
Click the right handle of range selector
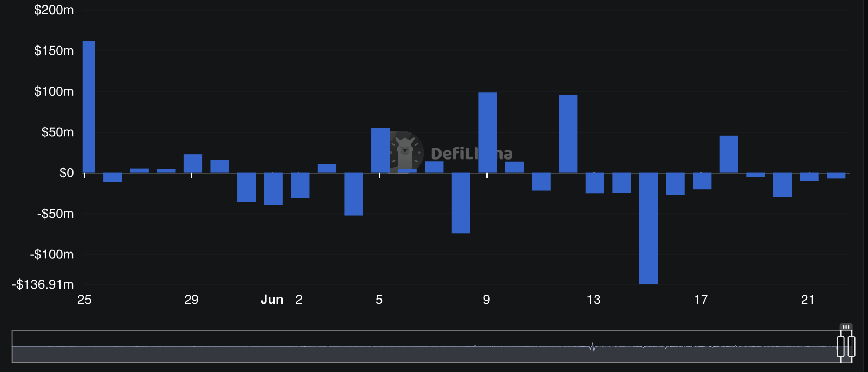[x=851, y=346]
